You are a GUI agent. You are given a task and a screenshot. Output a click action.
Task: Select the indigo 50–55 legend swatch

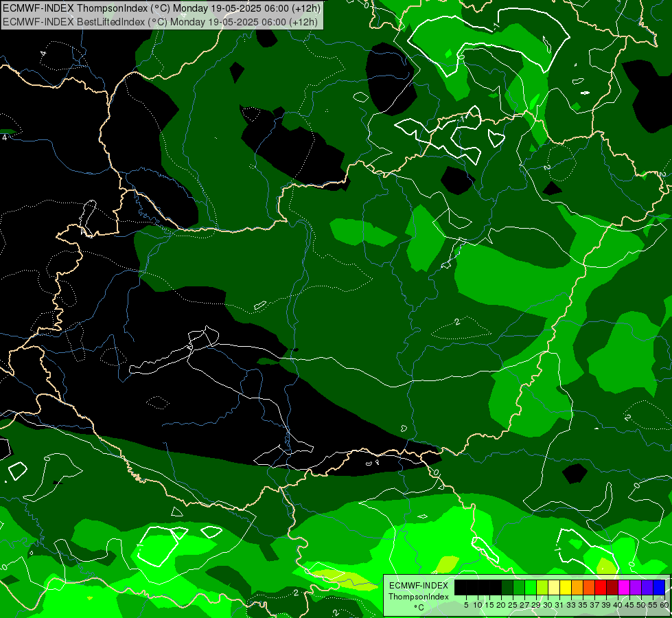click(647, 588)
